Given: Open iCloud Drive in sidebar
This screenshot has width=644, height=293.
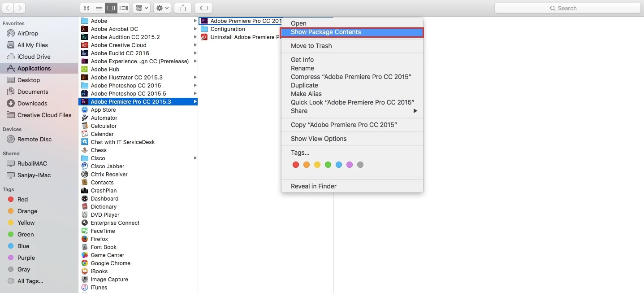Looking at the screenshot, I should (34, 57).
